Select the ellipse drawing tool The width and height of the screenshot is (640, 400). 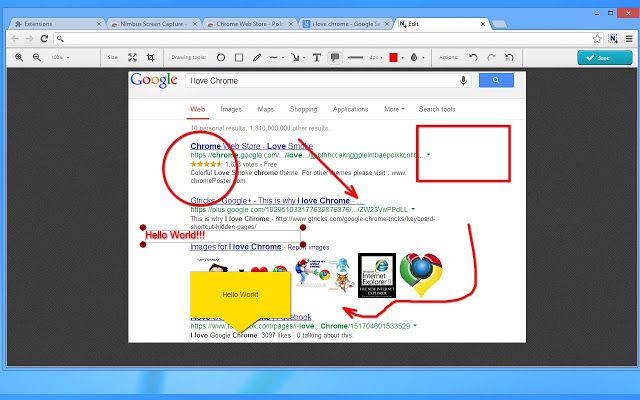click(x=221, y=58)
